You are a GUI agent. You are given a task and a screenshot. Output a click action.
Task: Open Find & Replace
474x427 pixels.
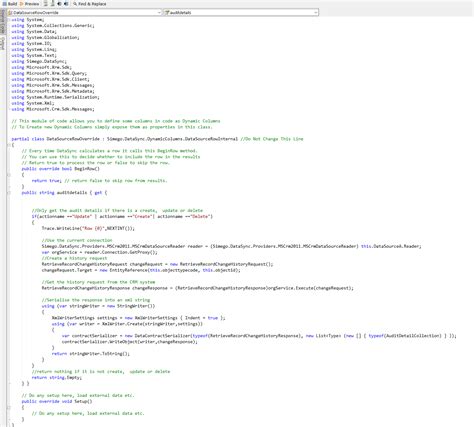(89, 4)
